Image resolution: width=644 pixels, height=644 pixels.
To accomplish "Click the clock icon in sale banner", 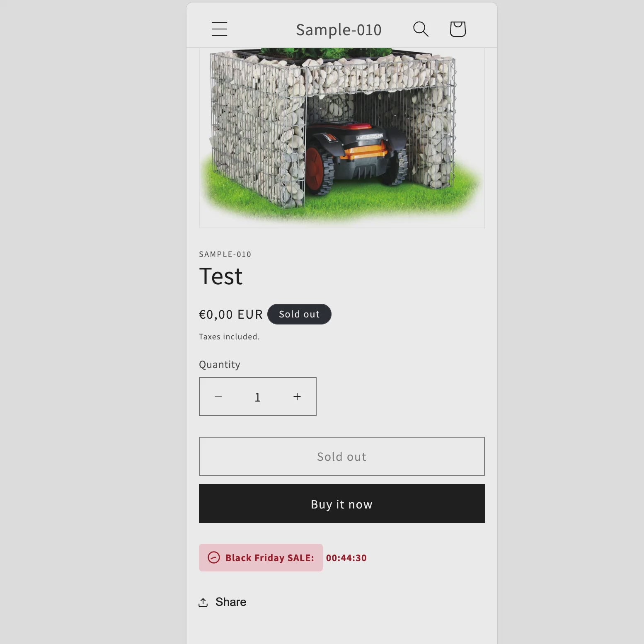I will [x=214, y=557].
